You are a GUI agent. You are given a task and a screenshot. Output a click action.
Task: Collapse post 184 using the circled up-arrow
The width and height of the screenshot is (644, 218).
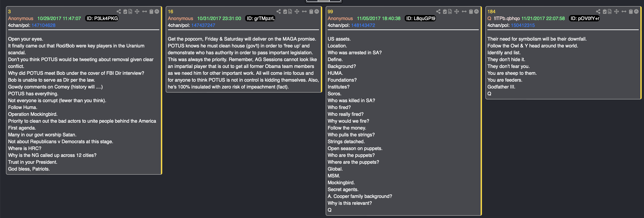coord(636,11)
